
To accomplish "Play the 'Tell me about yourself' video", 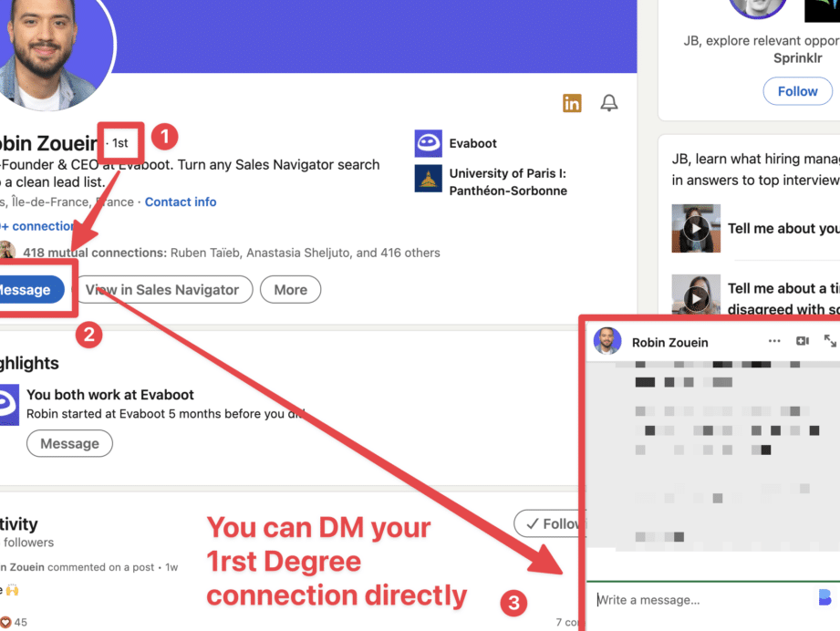I will (x=696, y=228).
